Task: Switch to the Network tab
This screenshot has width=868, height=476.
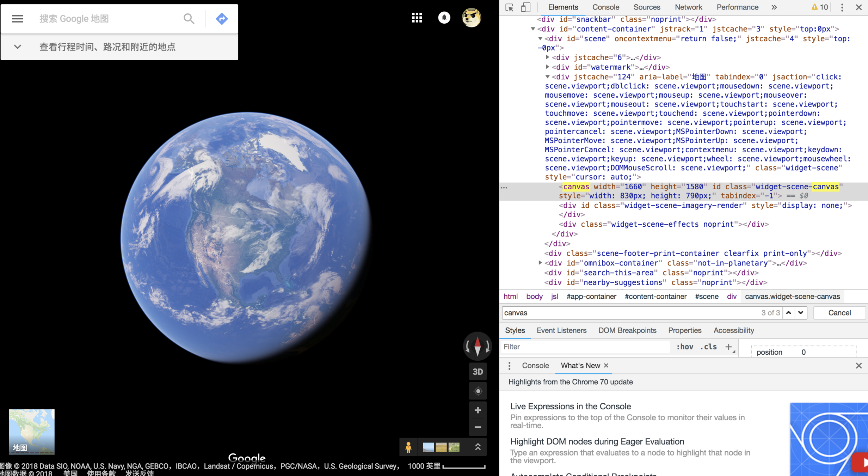Action: (688, 7)
